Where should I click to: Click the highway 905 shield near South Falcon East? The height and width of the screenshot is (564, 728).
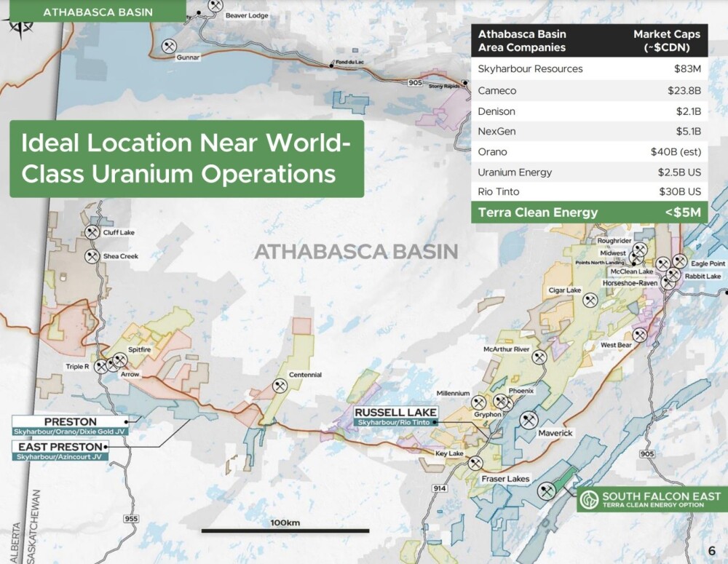[x=646, y=453]
